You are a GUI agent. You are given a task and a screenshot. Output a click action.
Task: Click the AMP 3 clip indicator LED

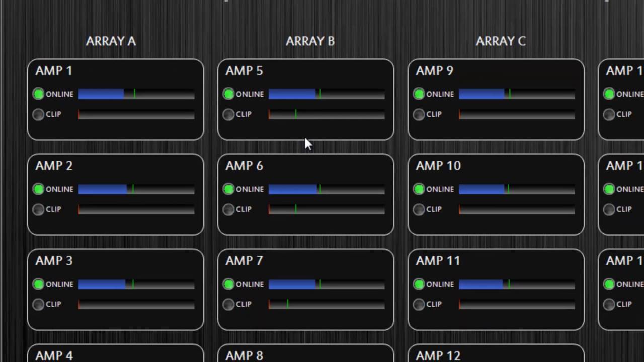tap(39, 305)
